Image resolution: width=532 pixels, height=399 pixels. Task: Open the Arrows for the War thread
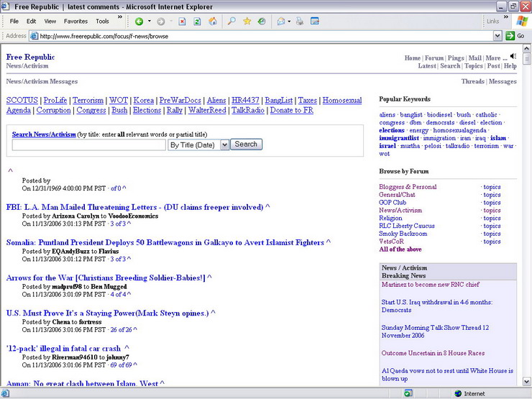(106, 278)
